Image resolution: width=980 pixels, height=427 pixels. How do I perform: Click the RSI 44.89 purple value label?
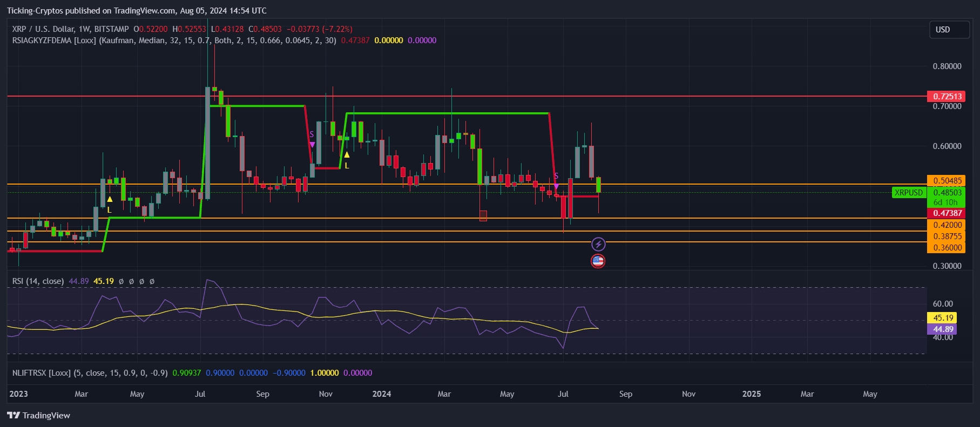click(x=942, y=329)
